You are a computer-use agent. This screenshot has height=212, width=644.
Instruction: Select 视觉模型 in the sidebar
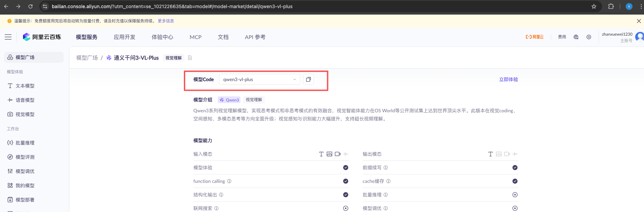(25, 114)
